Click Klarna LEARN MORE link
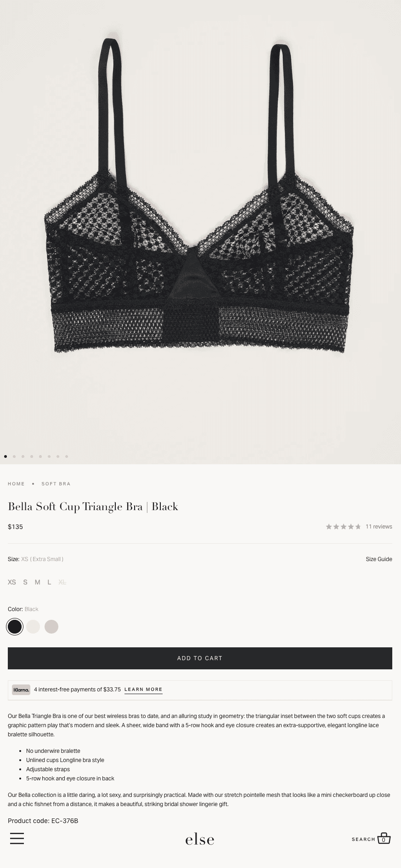 (143, 690)
